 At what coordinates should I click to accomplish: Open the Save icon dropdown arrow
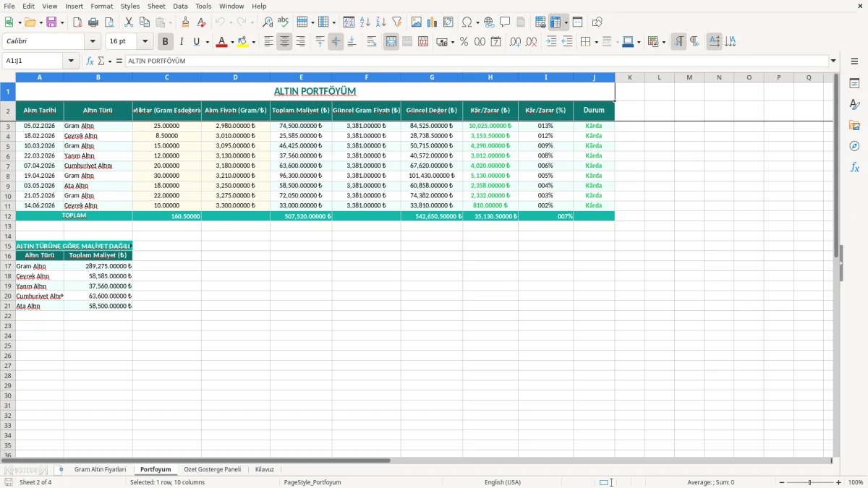[62, 22]
